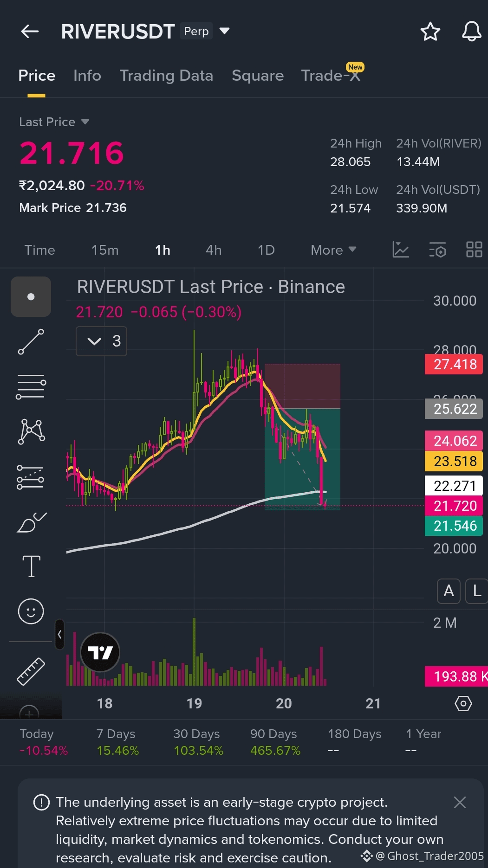The width and height of the screenshot is (488, 868).
Task: Click the 21.720 current price label
Action: tap(454, 506)
